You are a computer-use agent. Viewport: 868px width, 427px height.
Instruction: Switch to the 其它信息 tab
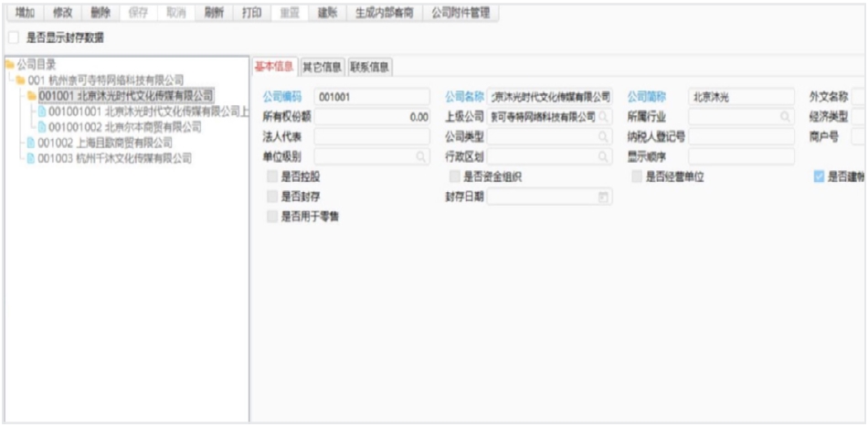[x=322, y=67]
